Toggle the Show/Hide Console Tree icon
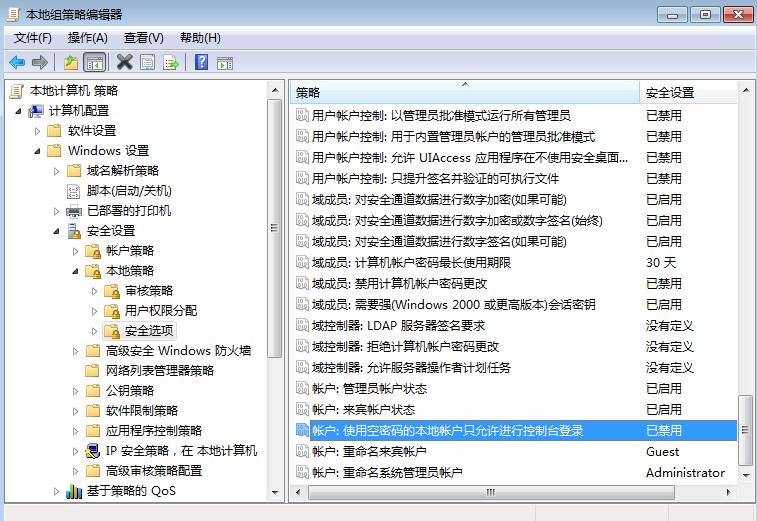The image size is (757, 521). click(x=94, y=62)
